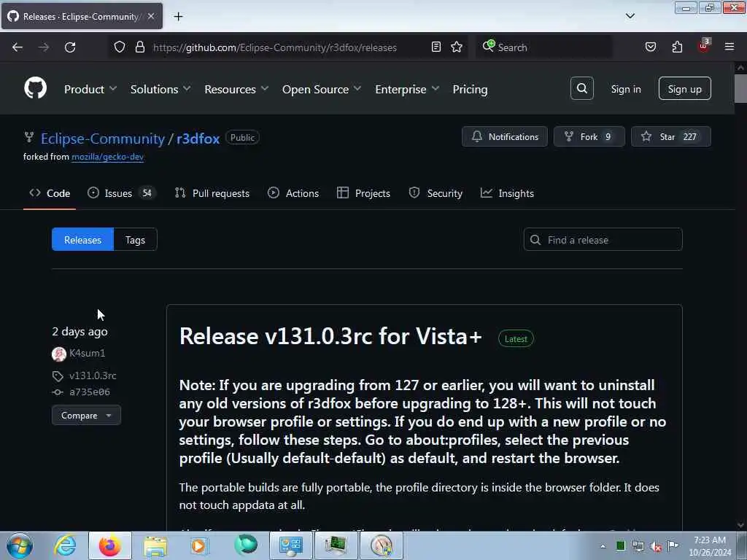The height and width of the screenshot is (560, 747).
Task: Open the K4sum1 author profile
Action: (x=88, y=354)
